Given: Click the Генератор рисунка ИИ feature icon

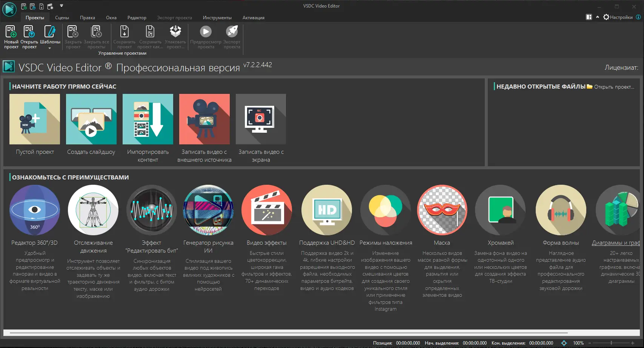Looking at the screenshot, I should pos(208,210).
